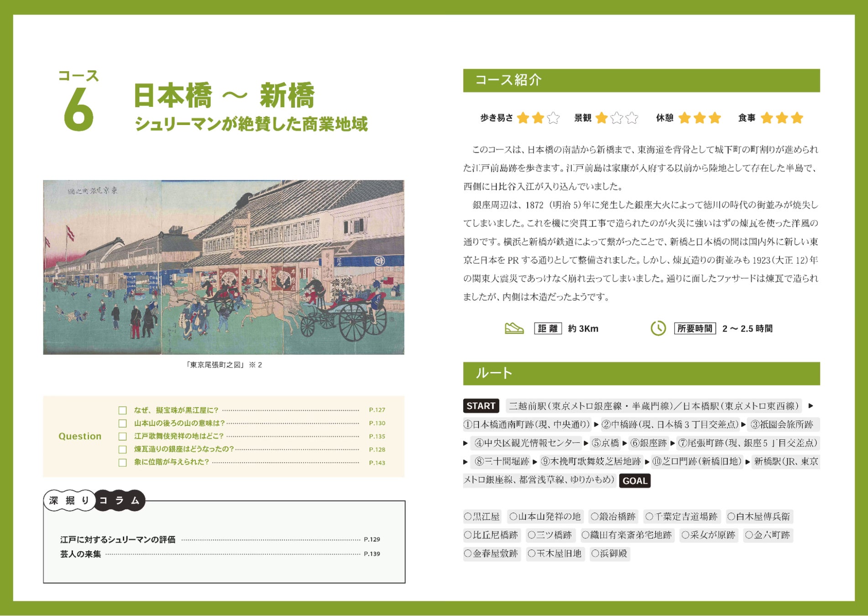
Task: Click the spot tag 金春屋敷跡
Action: tap(492, 554)
